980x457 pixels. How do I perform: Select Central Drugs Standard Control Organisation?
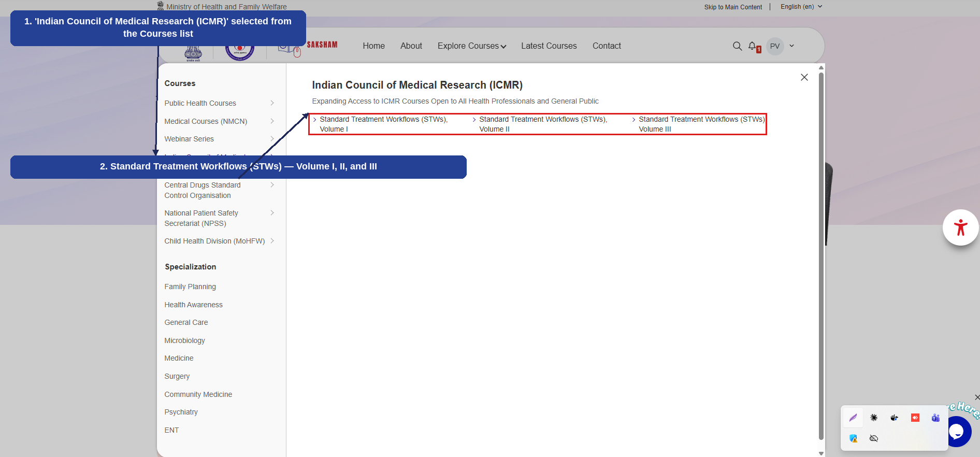point(203,190)
